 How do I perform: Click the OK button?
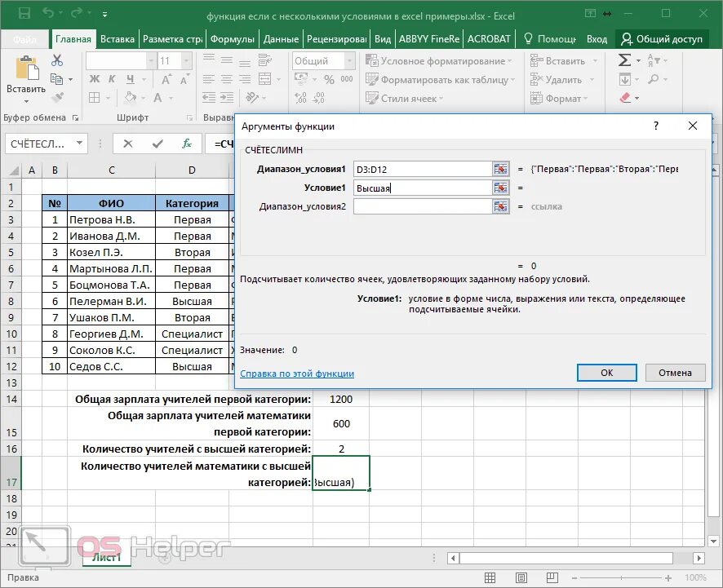point(607,373)
